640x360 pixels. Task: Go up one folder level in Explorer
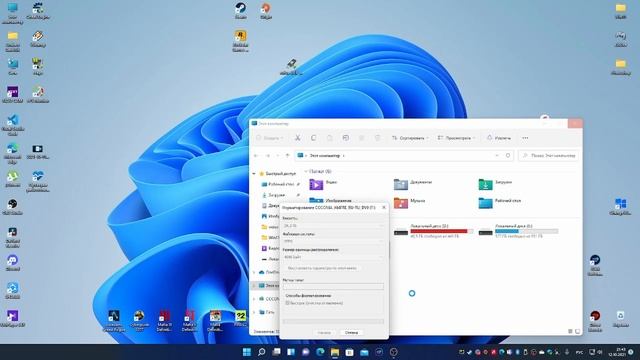tap(288, 156)
